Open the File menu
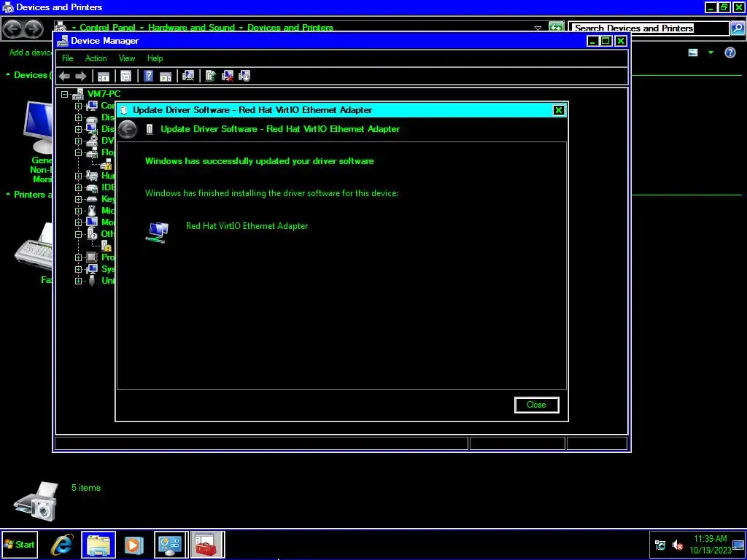Screen dimensions: 747x560 point(68,58)
